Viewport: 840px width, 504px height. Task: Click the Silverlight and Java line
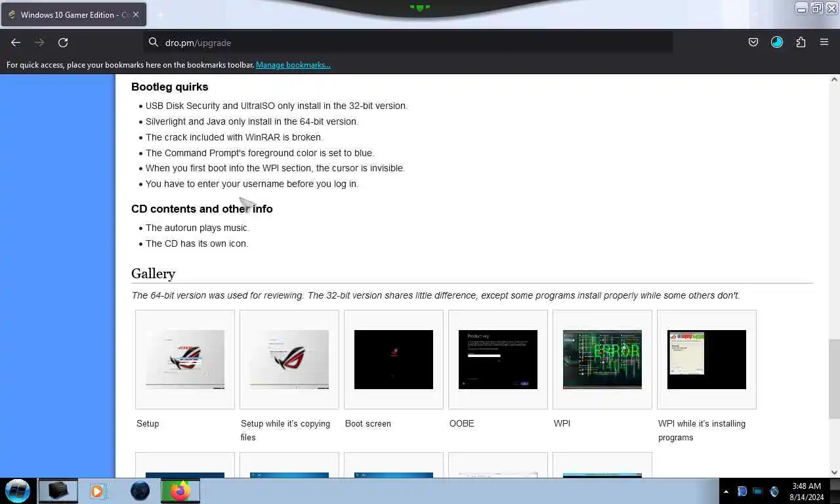point(252,121)
